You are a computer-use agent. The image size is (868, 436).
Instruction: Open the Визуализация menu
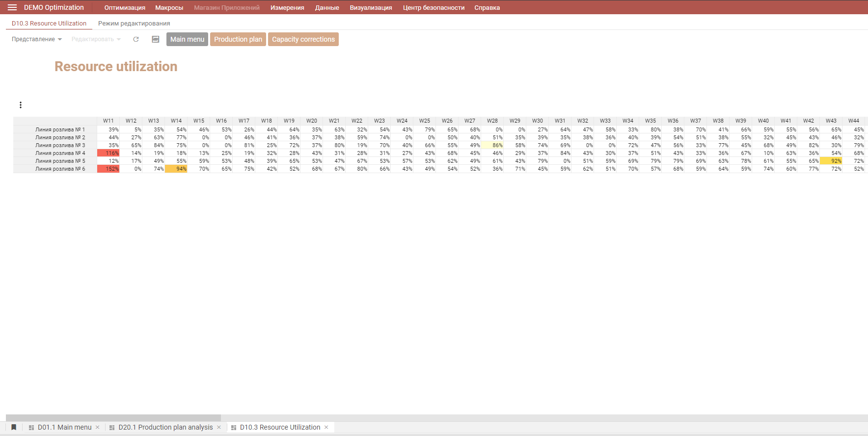(x=371, y=8)
